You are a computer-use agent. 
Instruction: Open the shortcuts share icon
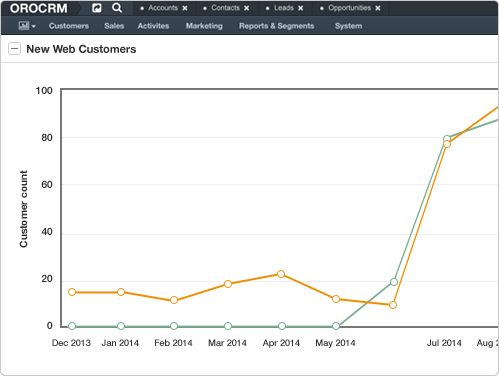[97, 8]
